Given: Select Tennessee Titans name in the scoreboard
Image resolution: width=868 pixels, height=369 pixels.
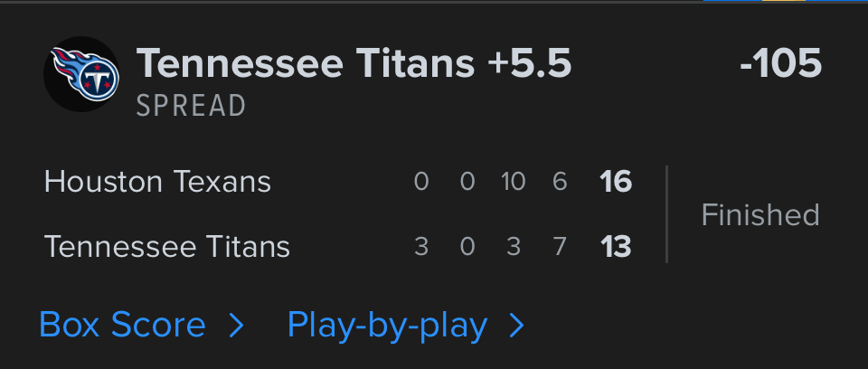Looking at the screenshot, I should 167,246.
